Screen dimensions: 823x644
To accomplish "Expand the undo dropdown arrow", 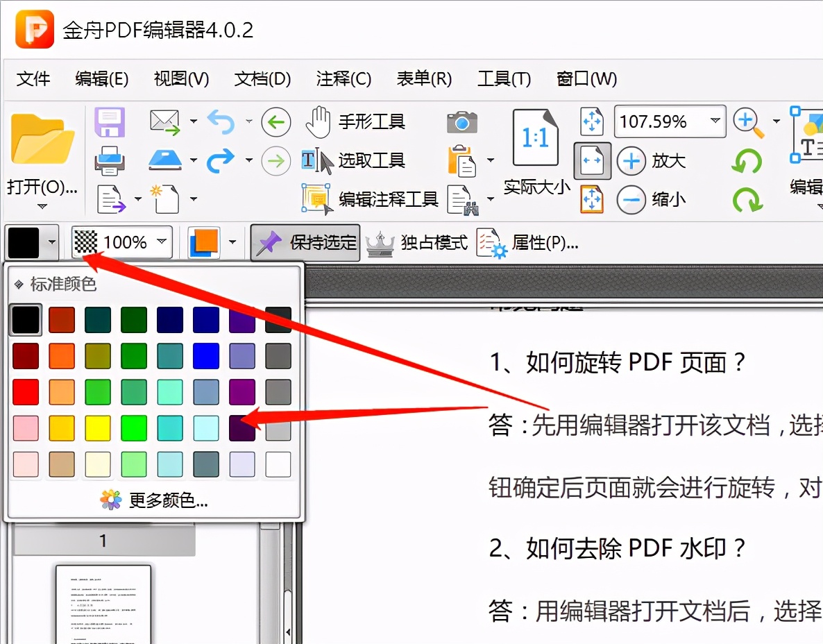I will pos(249,121).
